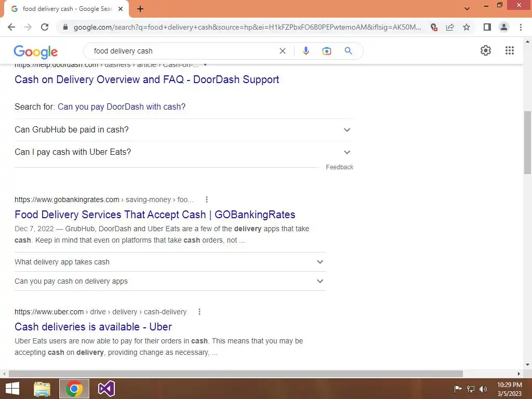Click the 'Dec 7, 2022' snippet text

pyautogui.click(x=34, y=229)
